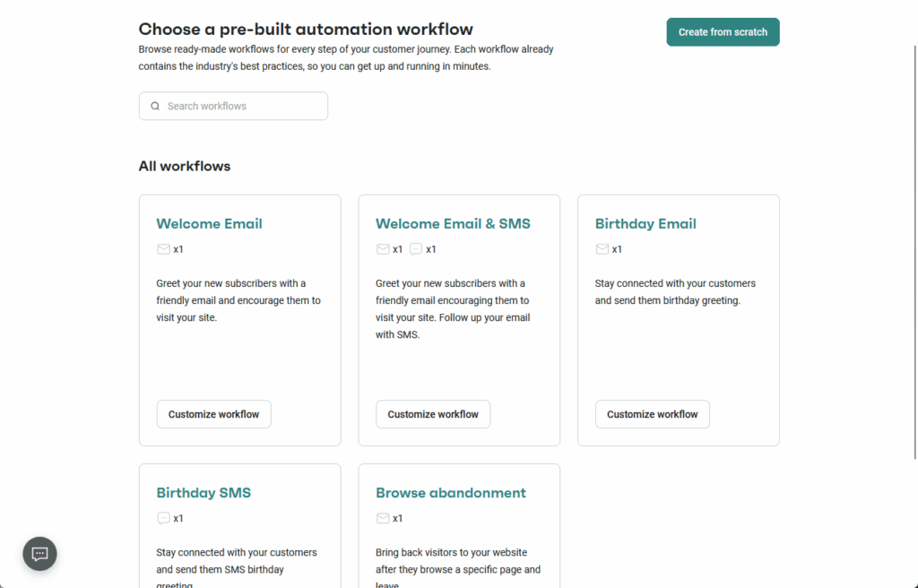Click the envelope icon under Browse abandonment
This screenshot has width=918, height=588.
pos(383,518)
